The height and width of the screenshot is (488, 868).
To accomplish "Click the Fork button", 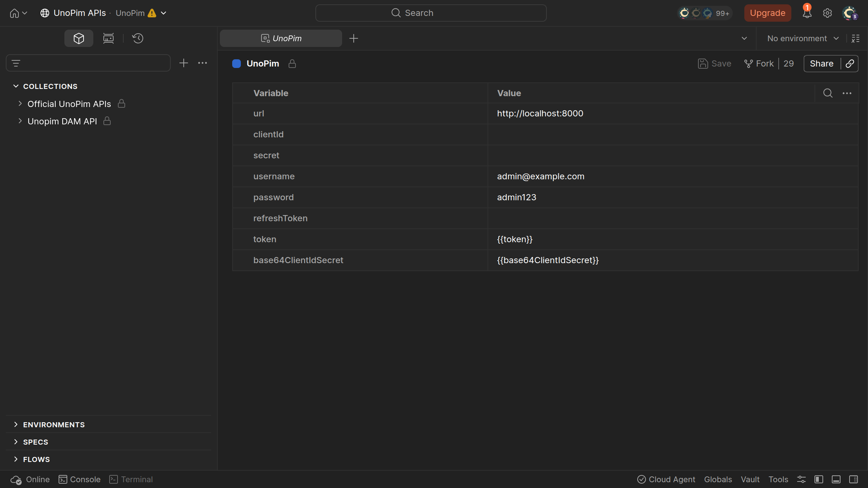I will 759,64.
